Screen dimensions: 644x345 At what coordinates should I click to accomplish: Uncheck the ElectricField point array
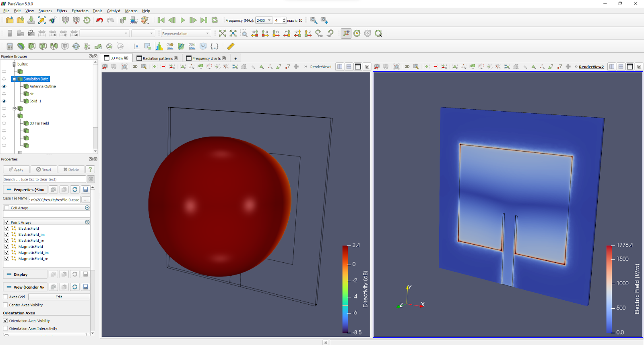tap(7, 228)
